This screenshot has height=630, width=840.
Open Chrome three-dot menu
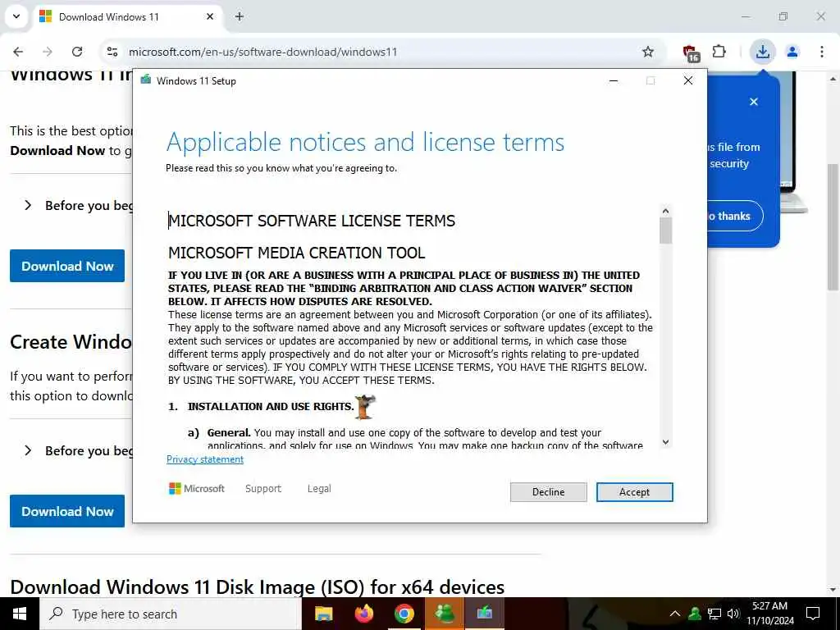[x=821, y=52]
